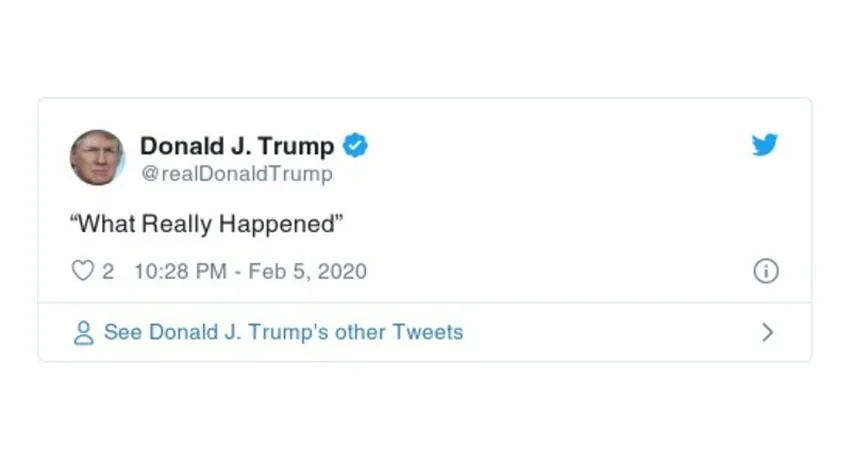This screenshot has width=850, height=476.
Task: Like the tweet with the heart icon
Action: click(83, 271)
